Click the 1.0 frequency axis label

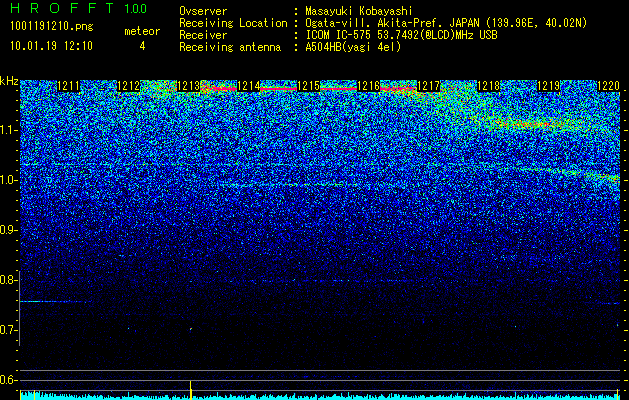point(9,180)
